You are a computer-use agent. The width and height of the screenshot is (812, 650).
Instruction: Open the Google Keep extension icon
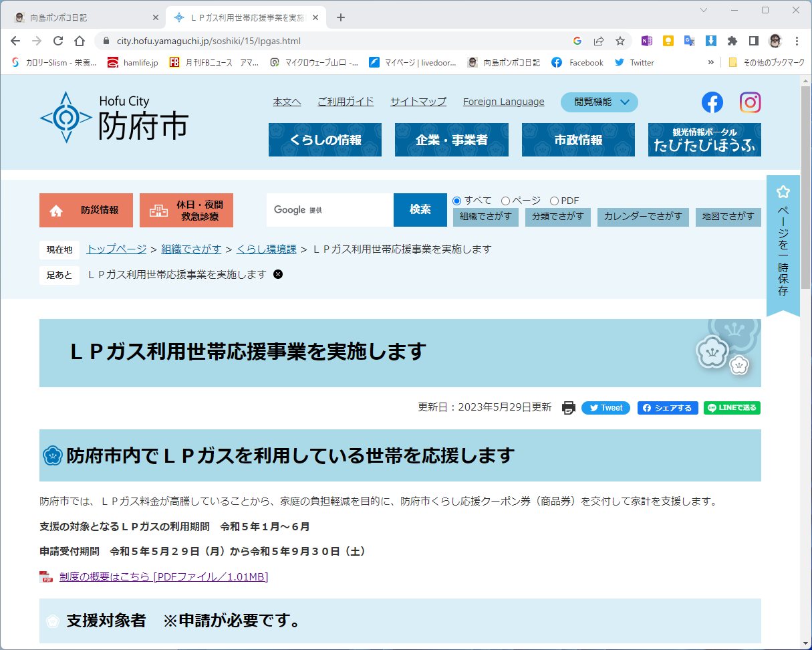coord(668,41)
